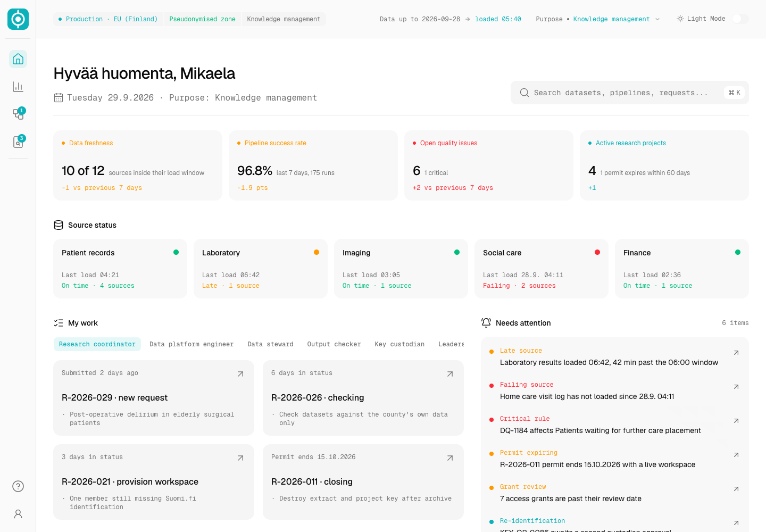Image resolution: width=766 pixels, height=532 pixels.
Task: Switch to the Data platform engineer tab
Action: [191, 344]
